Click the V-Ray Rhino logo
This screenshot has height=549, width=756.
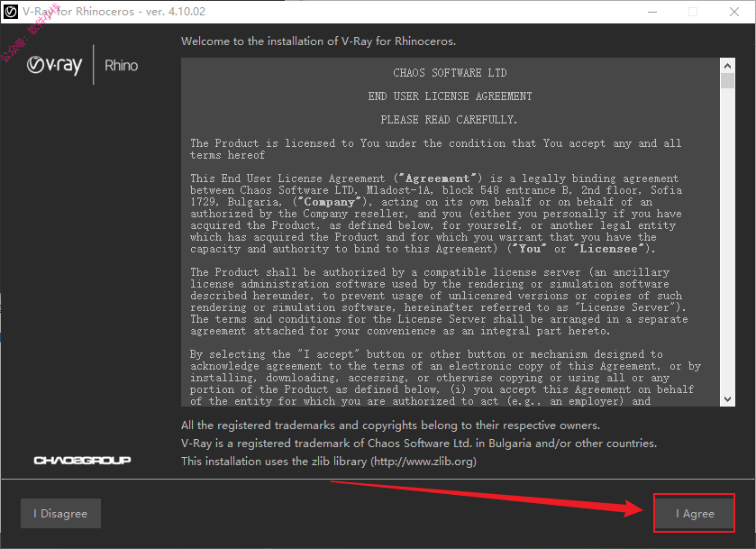pyautogui.click(x=82, y=65)
